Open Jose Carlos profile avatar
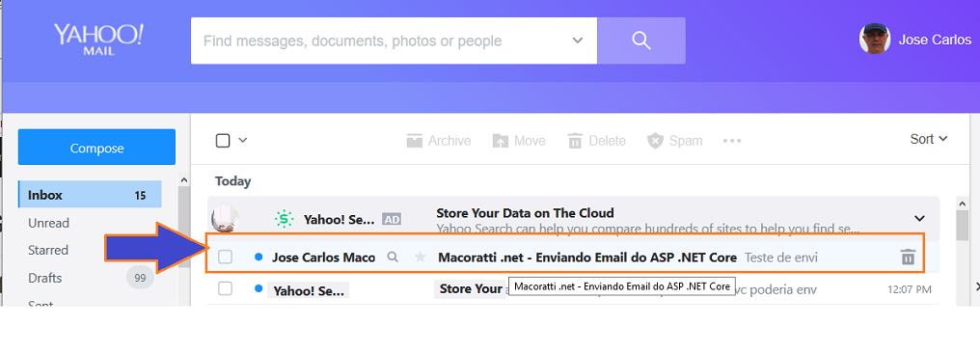 (874, 40)
